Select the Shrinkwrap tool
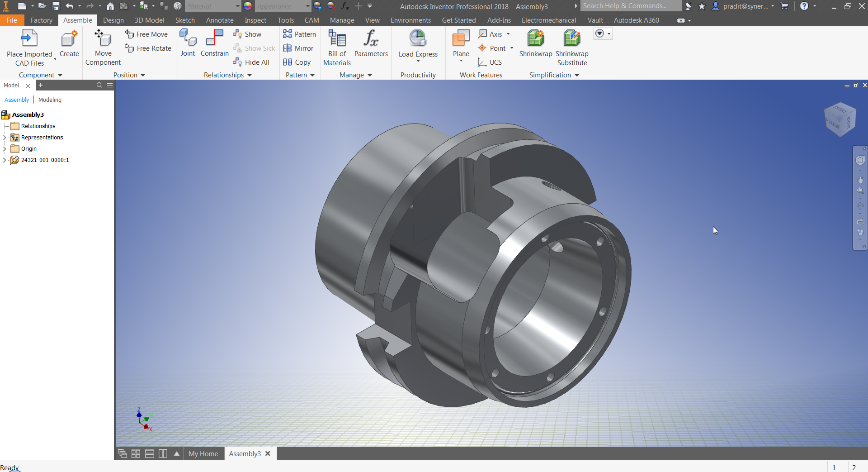This screenshot has width=868, height=472. pyautogui.click(x=535, y=45)
